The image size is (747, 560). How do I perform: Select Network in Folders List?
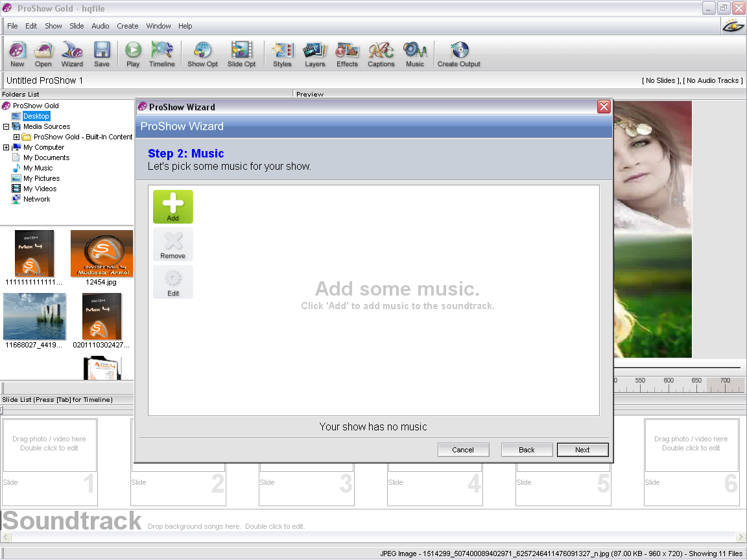point(37,200)
